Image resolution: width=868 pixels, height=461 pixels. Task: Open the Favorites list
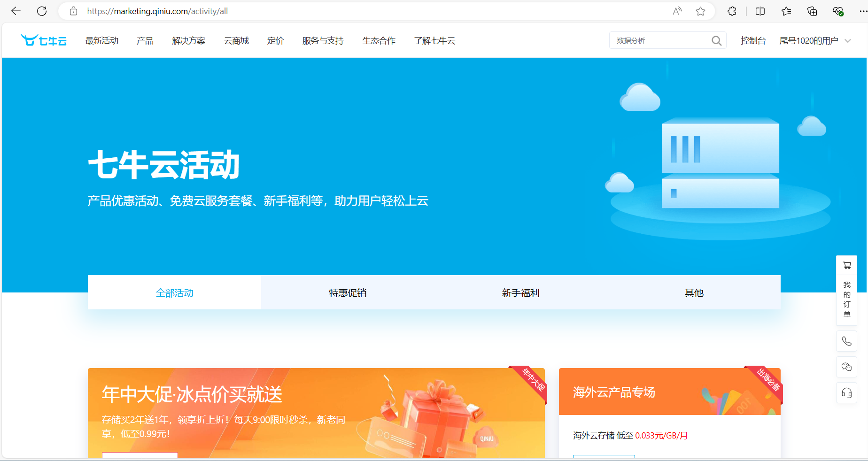(x=786, y=11)
